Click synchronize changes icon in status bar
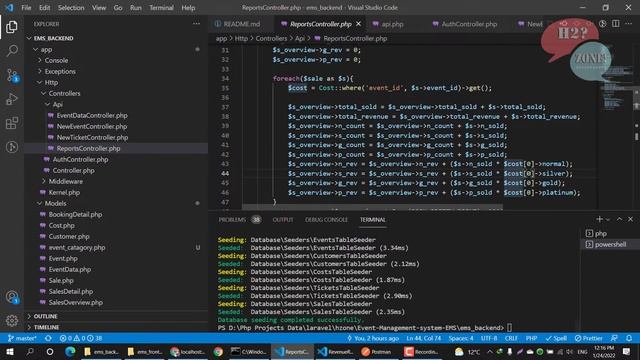This screenshot has width=640, height=360. (48, 338)
